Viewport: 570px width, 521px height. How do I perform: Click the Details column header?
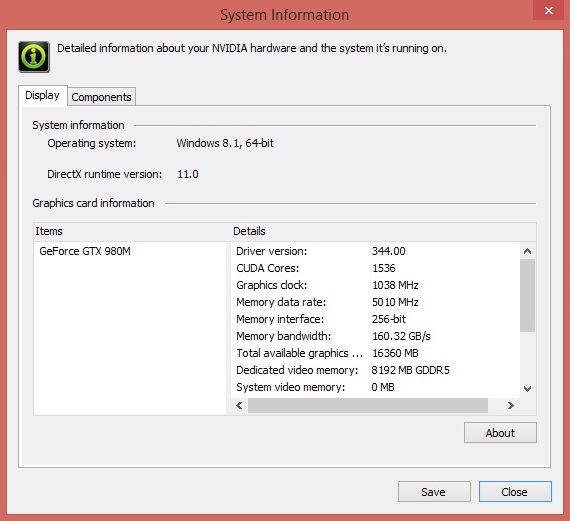(x=384, y=231)
